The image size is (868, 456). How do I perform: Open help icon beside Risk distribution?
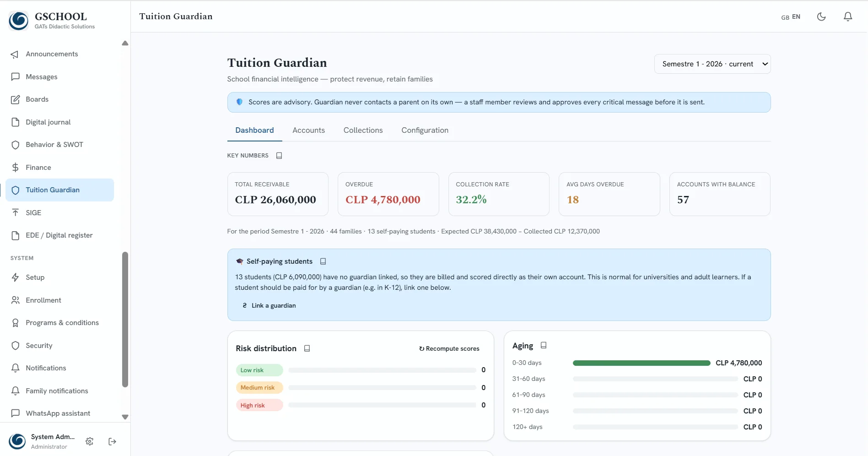[x=307, y=348]
